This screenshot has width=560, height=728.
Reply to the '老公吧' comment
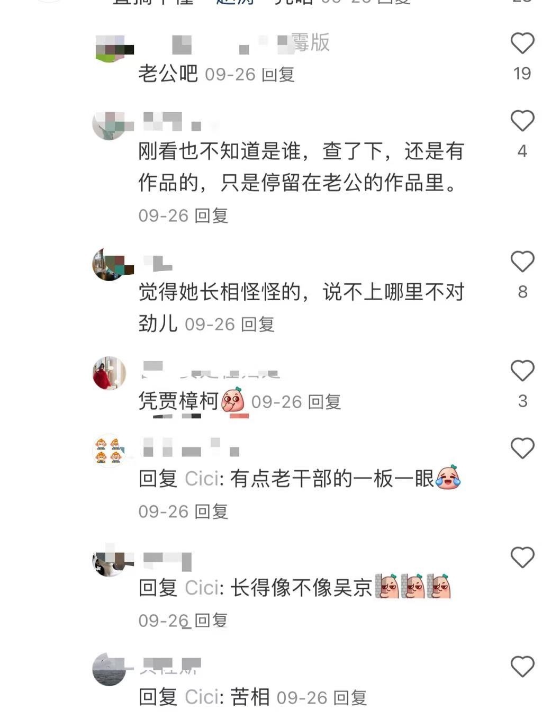278,75
